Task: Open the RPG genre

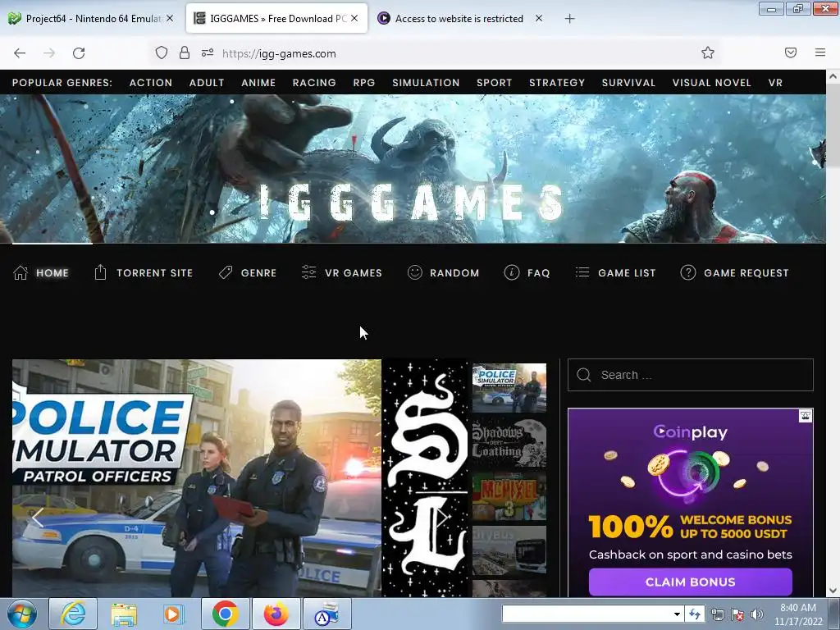Action: [364, 83]
